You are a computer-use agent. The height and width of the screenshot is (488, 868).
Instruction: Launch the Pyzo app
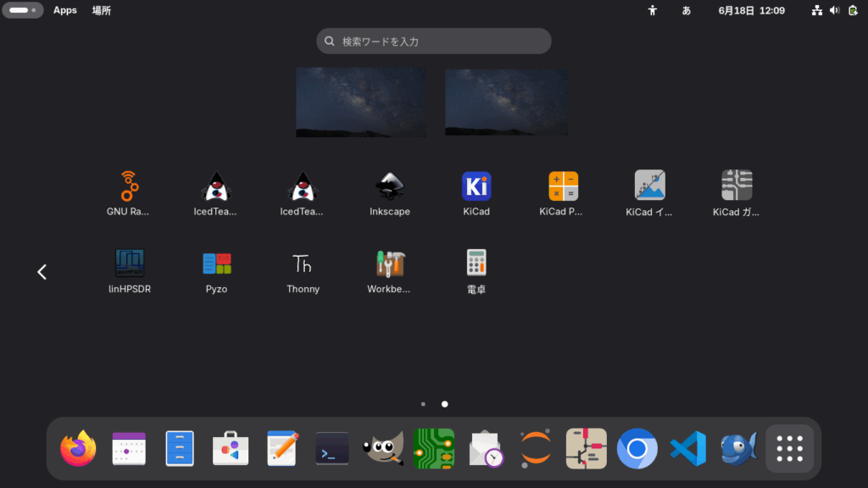point(216,270)
